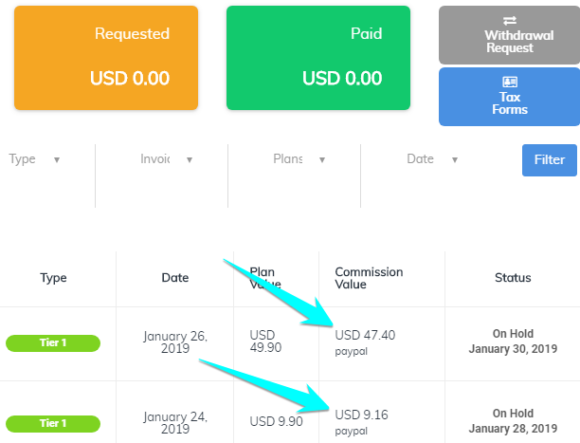Sort by the Type column header

pos(54,278)
